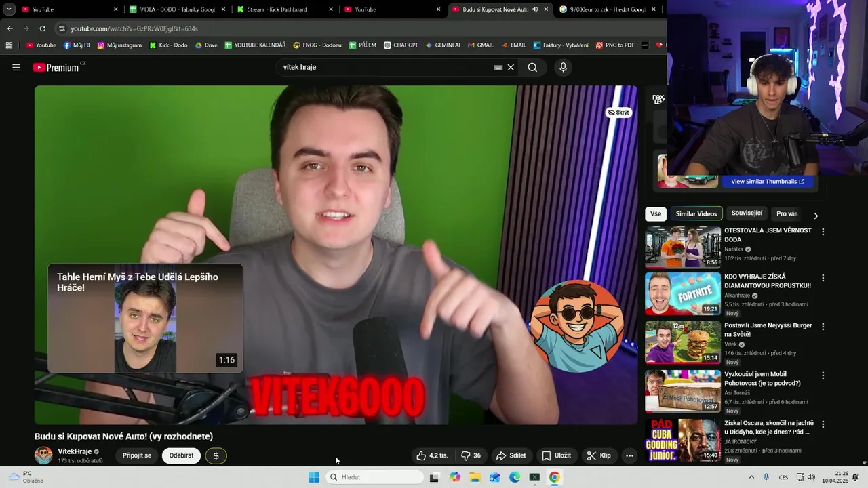The image size is (868, 488).
Task: Click the address bar URL
Action: 134,28
